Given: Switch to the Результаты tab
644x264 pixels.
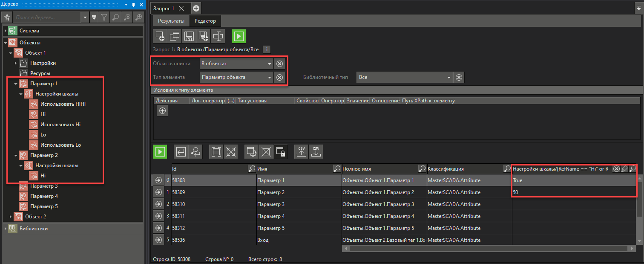Looking at the screenshot, I should 171,21.
